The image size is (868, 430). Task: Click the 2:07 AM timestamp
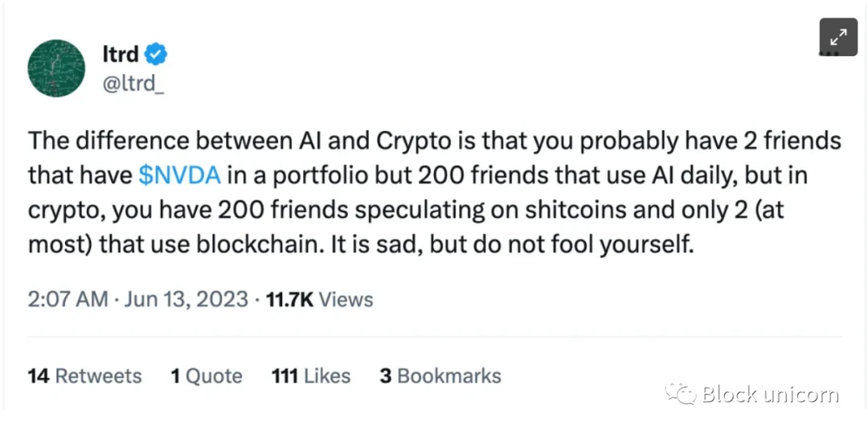[68, 300]
